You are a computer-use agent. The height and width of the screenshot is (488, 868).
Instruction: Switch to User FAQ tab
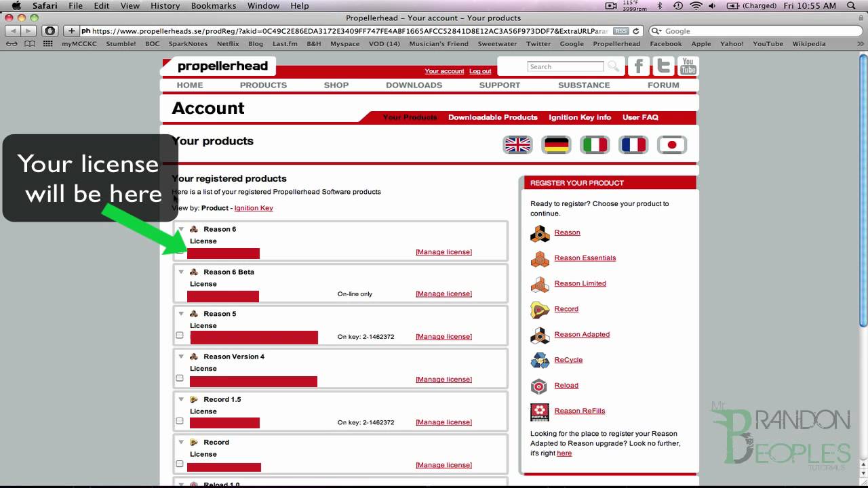pos(640,117)
